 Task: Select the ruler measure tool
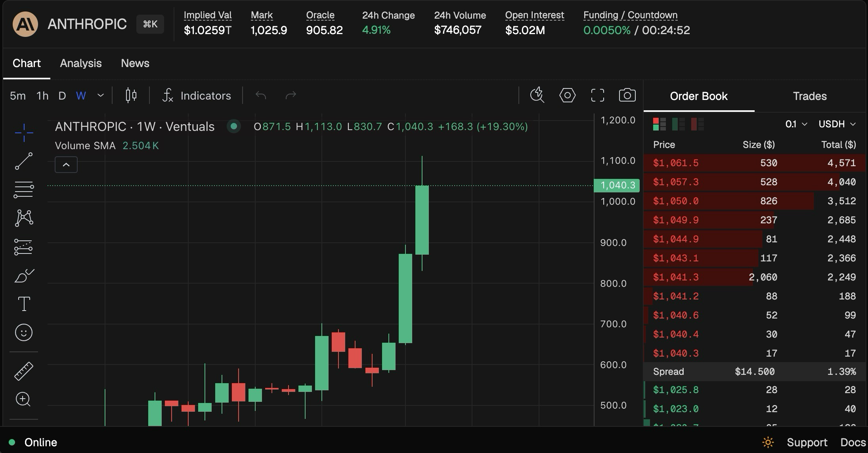24,371
